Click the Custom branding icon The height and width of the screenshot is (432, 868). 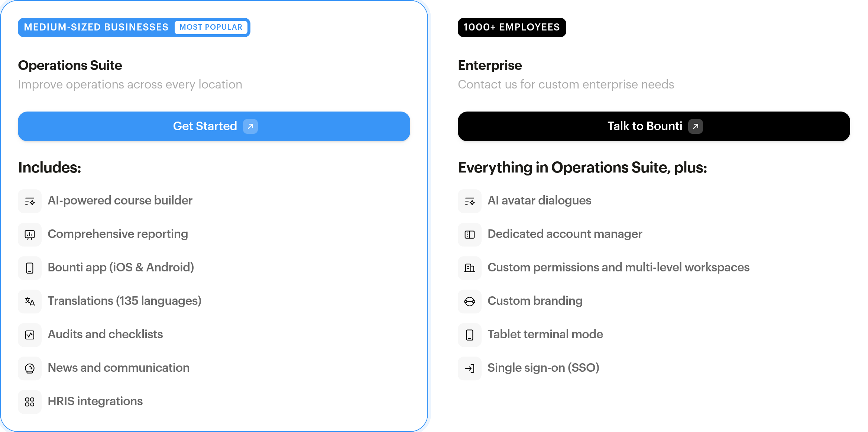pos(470,302)
